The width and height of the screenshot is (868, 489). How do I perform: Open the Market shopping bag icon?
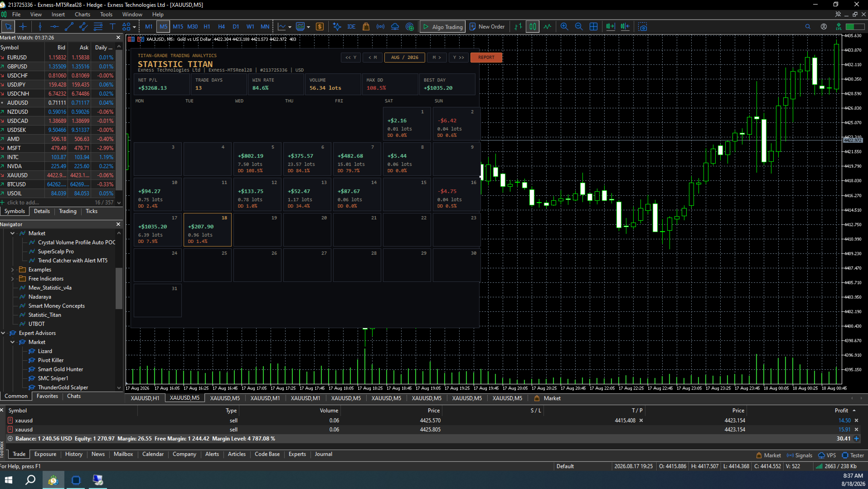(x=366, y=27)
